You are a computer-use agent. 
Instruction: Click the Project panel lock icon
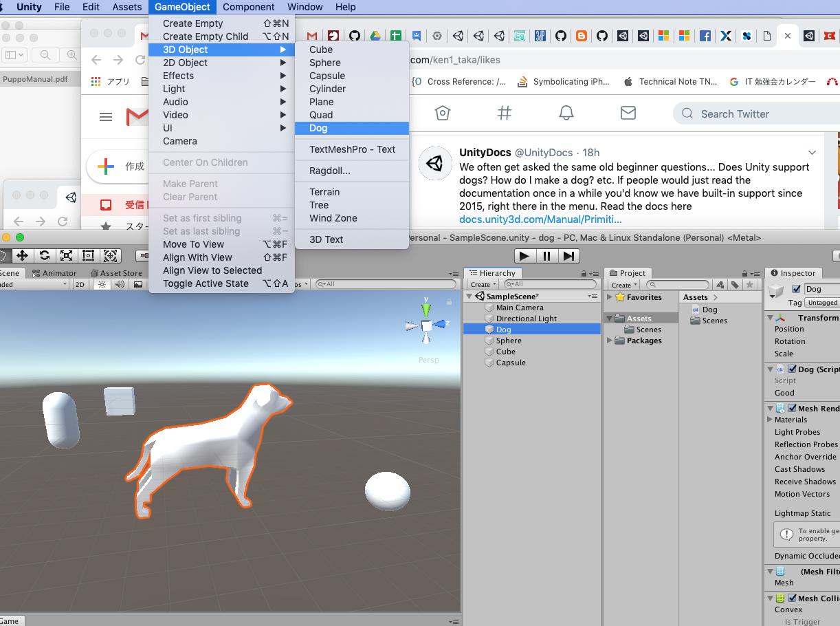coord(744,273)
